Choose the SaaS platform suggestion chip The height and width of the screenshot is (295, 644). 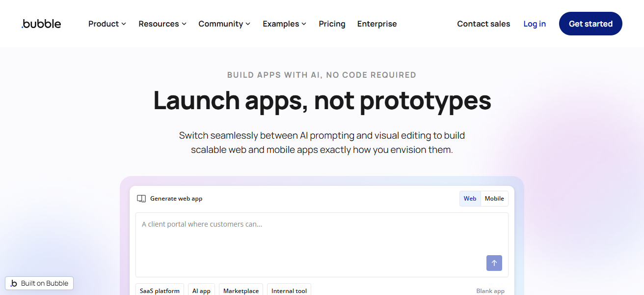(x=160, y=291)
